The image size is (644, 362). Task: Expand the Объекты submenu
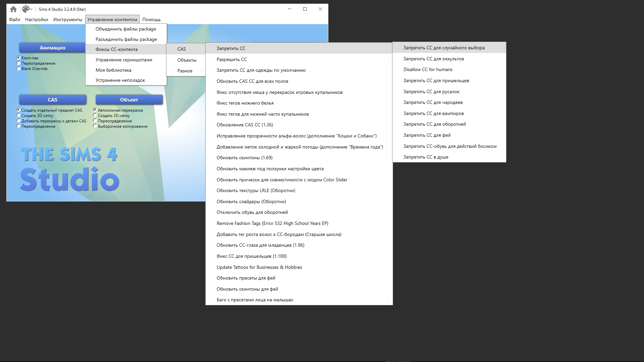[187, 60]
